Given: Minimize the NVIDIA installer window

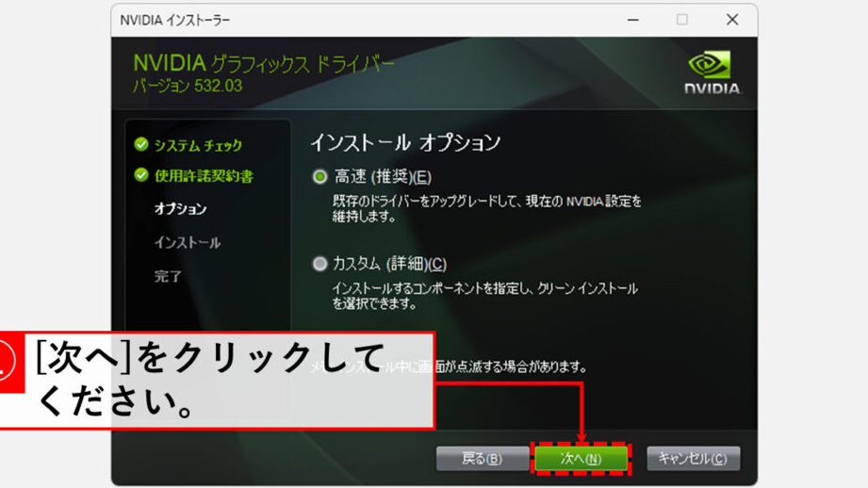Looking at the screenshot, I should click(633, 20).
